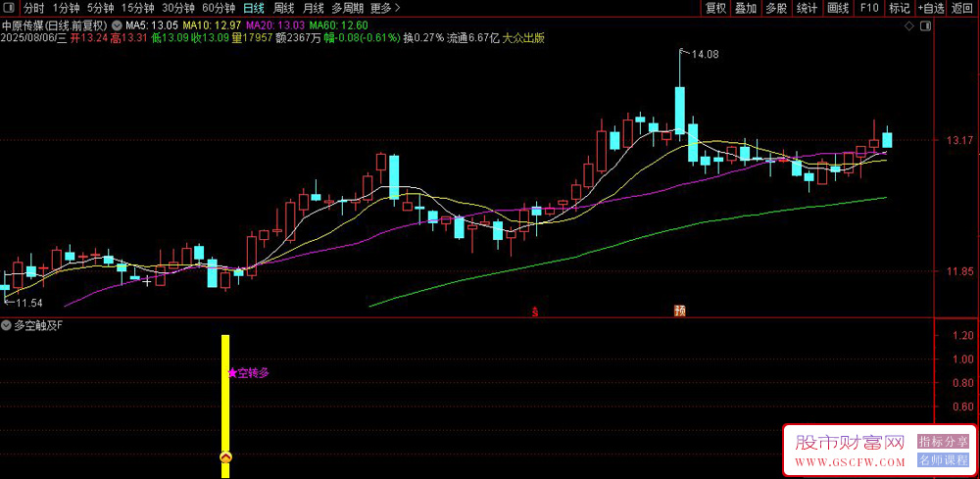Click the 复权 button
Screen dimensions: 980x479
click(x=715, y=8)
